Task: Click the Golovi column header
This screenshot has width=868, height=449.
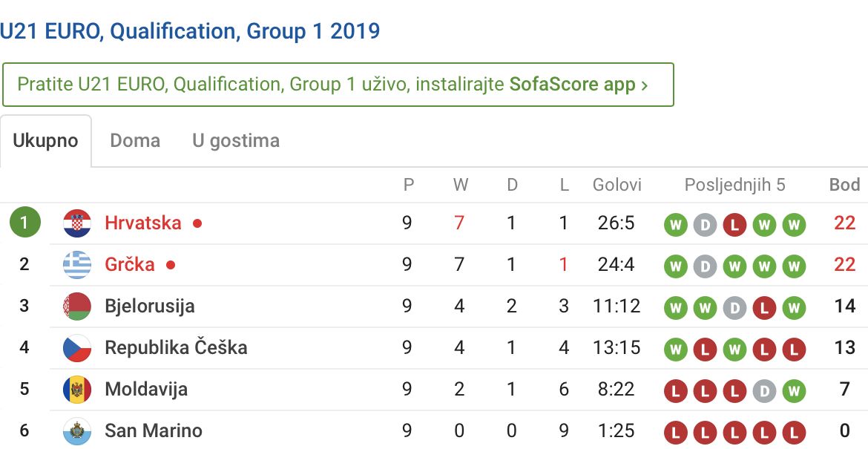Action: pos(617,185)
